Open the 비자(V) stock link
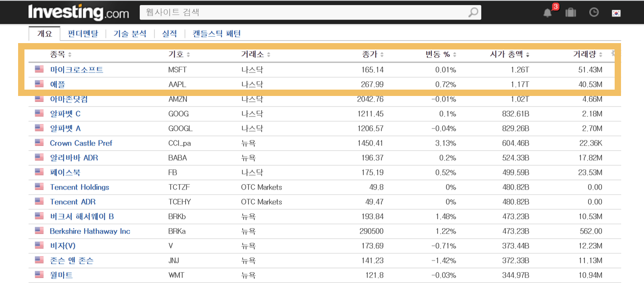This screenshot has height=283, width=644. pos(63,246)
